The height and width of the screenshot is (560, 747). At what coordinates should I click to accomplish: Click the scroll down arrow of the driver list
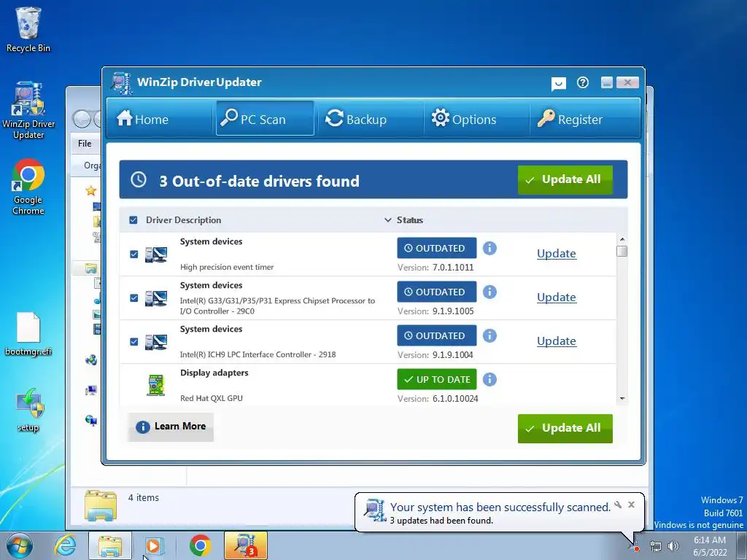(622, 399)
